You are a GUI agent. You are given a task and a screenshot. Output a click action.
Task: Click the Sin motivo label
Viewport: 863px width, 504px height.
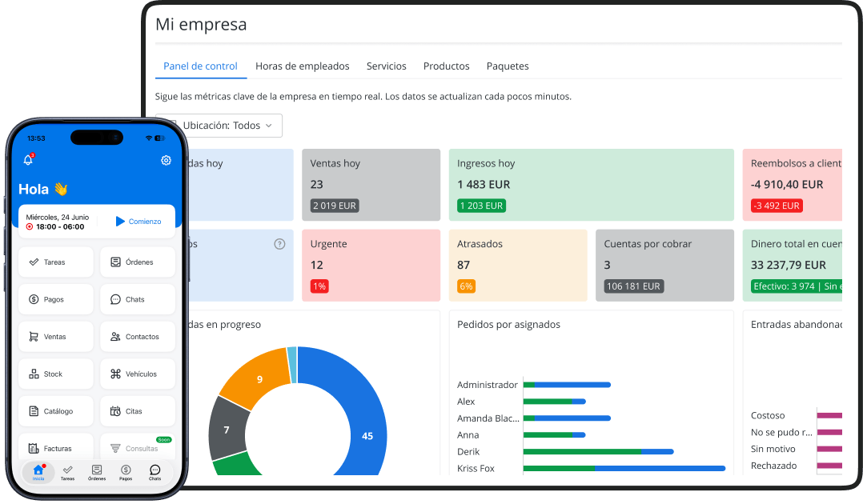pos(773,449)
